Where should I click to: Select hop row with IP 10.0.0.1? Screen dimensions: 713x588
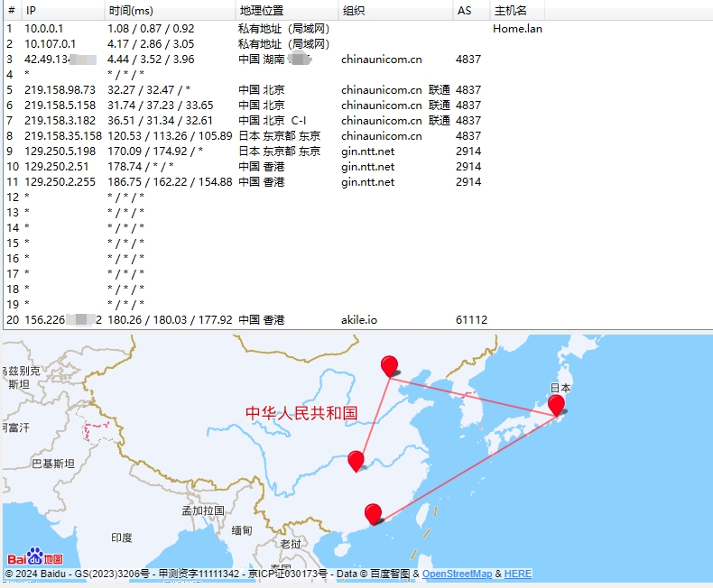coord(358,29)
